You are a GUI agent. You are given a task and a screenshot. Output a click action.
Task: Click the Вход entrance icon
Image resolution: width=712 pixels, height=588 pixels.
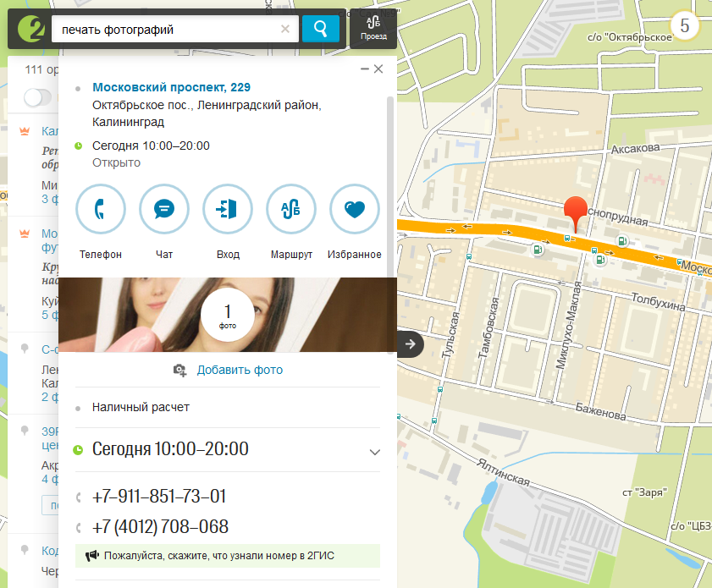[x=228, y=209]
